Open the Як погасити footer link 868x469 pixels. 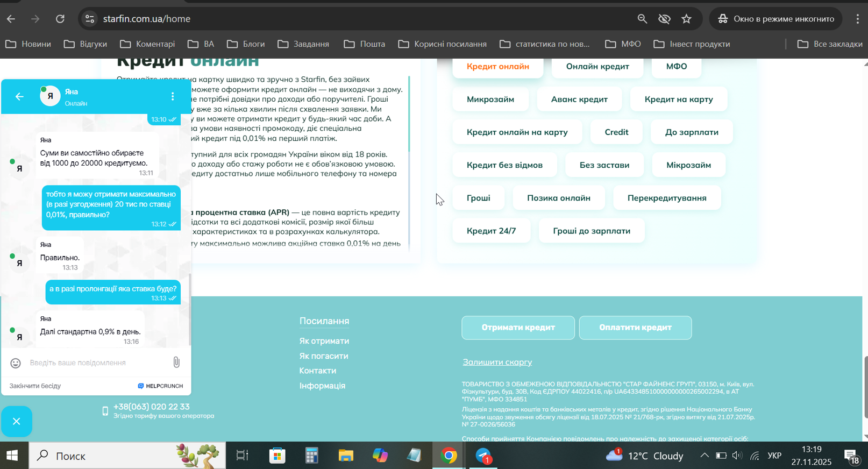coord(324,356)
